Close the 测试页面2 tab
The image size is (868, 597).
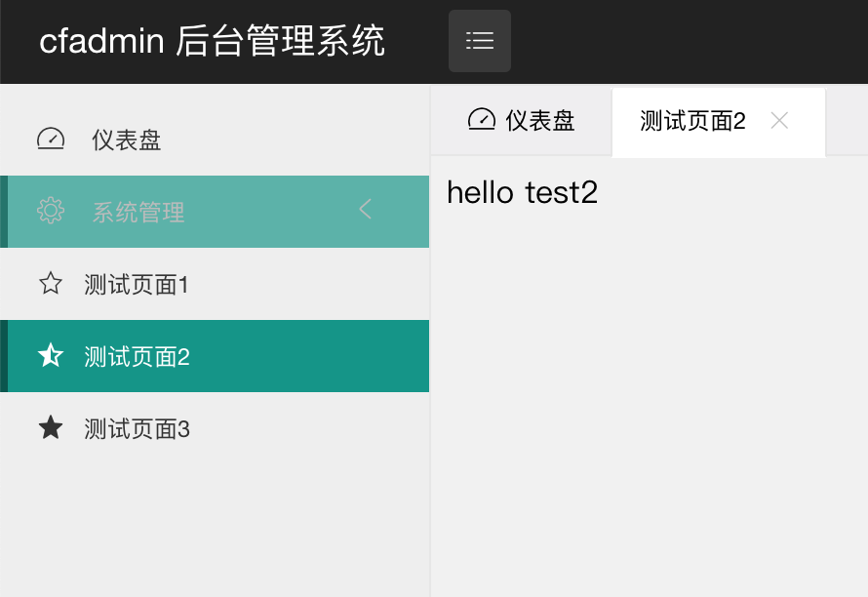(779, 120)
